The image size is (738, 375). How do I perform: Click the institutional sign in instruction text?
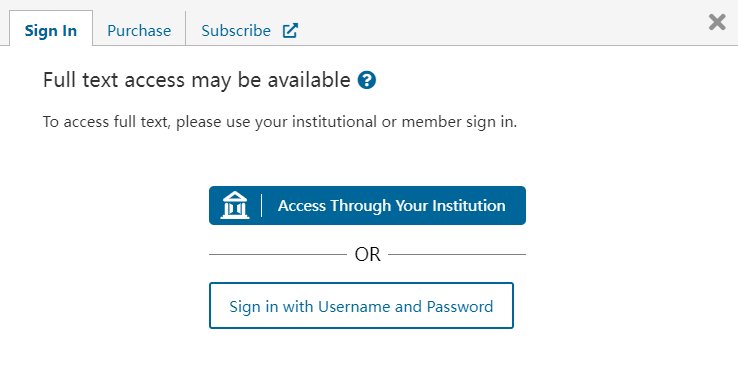[x=280, y=122]
